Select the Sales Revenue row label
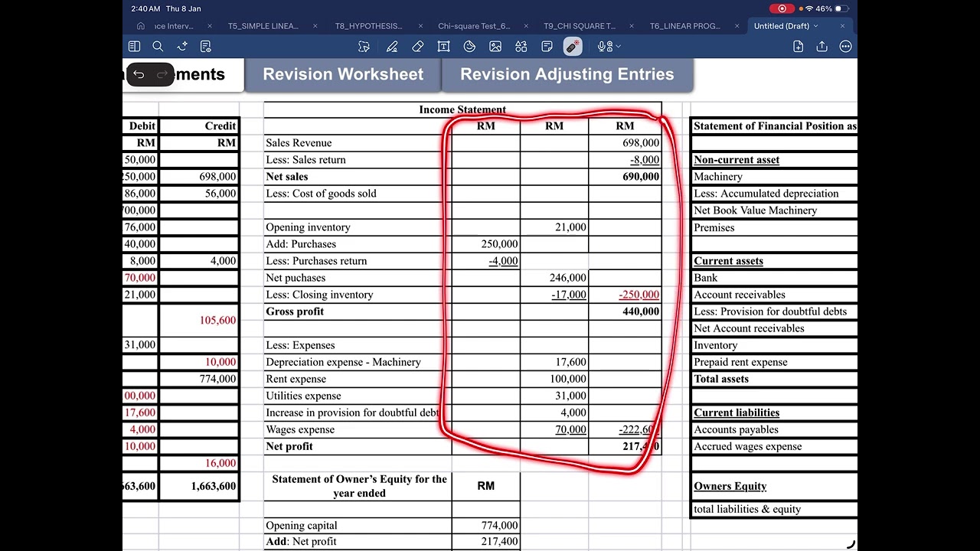 [299, 143]
